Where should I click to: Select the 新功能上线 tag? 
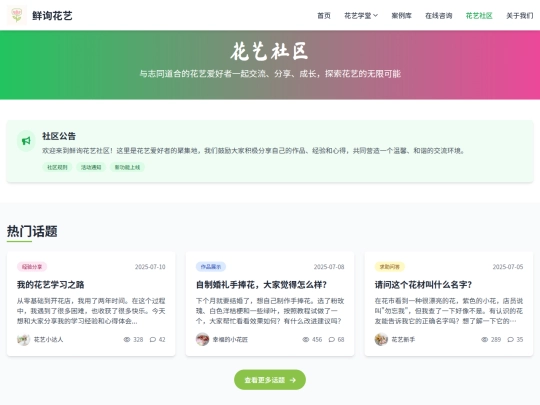(127, 167)
